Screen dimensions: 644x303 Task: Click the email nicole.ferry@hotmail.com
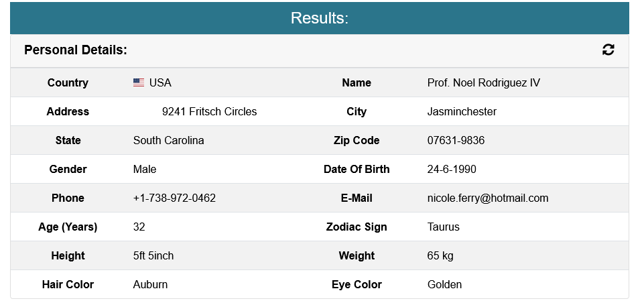pyautogui.click(x=487, y=198)
